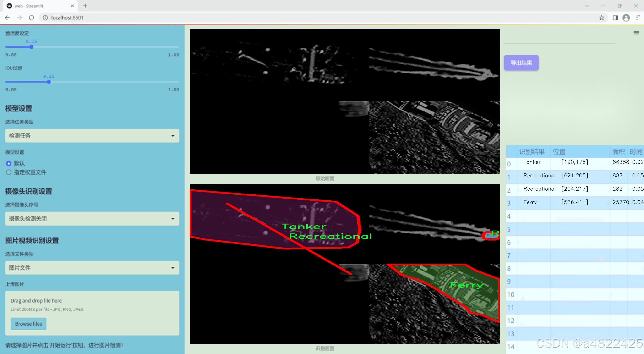The width and height of the screenshot is (644, 354).
Task: Open a new browser tab with plus icon
Action: [85, 6]
